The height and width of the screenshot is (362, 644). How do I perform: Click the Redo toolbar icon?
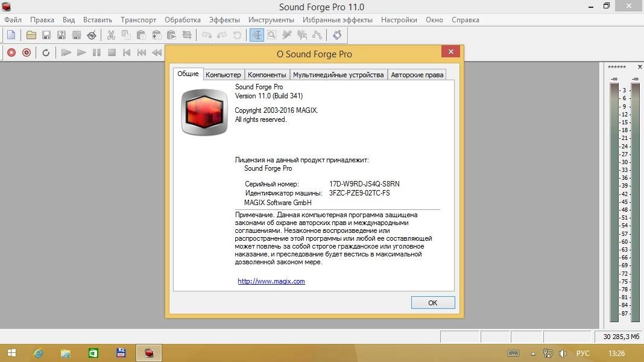pos(222,35)
